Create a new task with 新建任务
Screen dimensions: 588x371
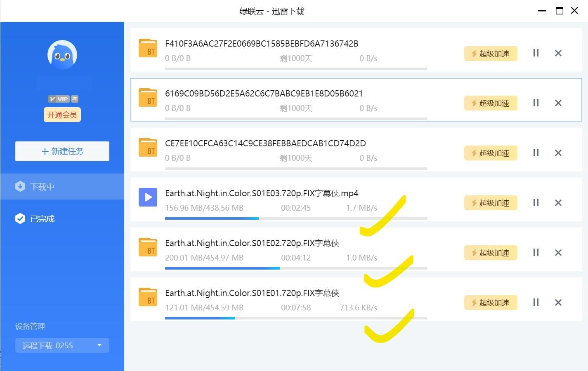coord(62,151)
